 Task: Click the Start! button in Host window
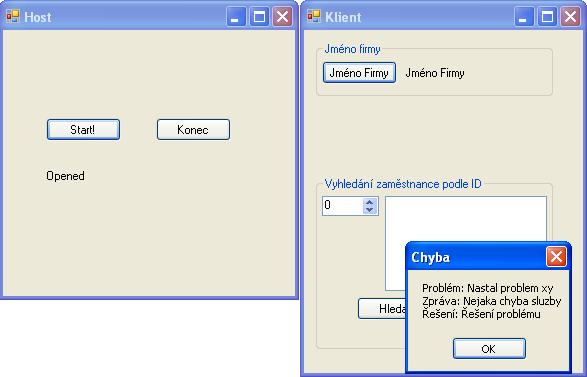tap(83, 130)
